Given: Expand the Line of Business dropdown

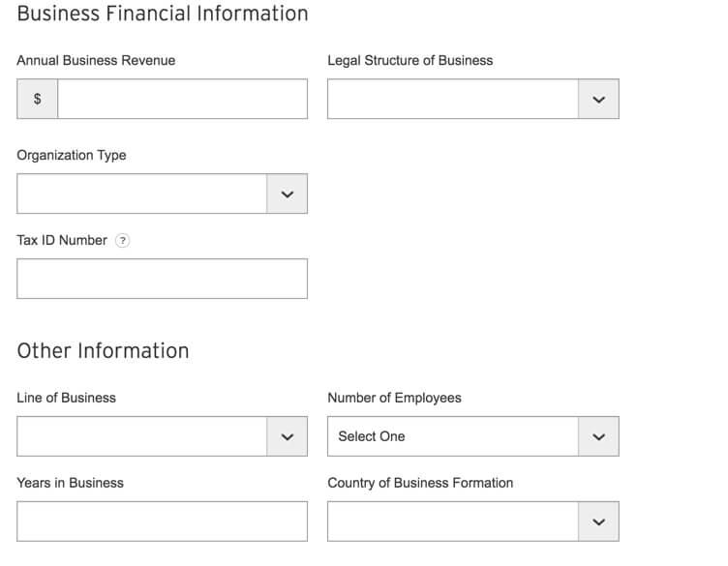Looking at the screenshot, I should [x=162, y=436].
